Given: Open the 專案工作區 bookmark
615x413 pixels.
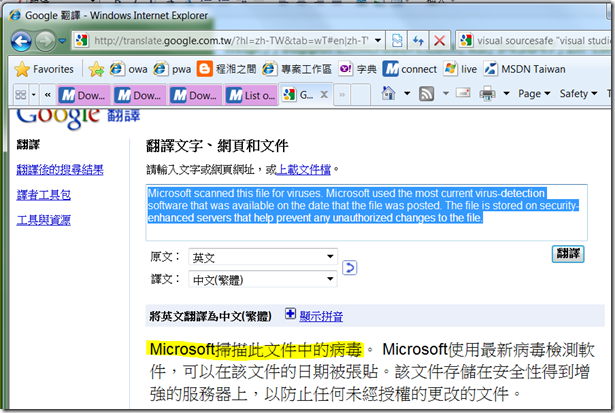Looking at the screenshot, I should (297, 69).
